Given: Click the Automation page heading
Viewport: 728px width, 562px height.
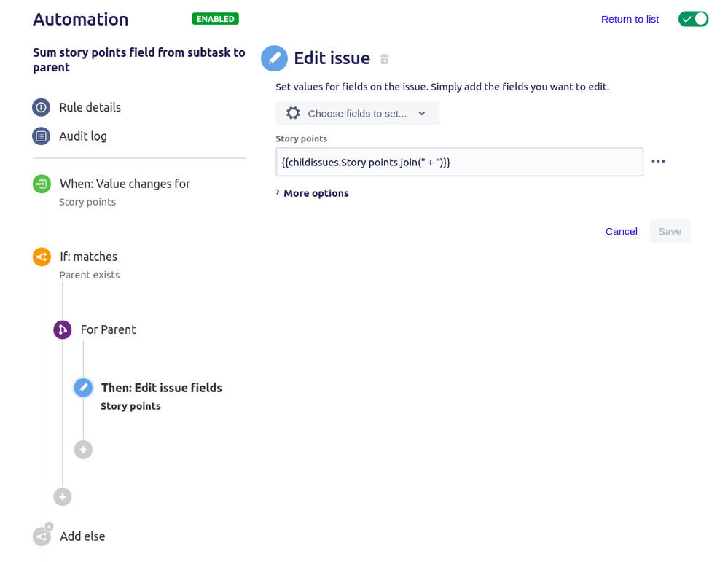Looking at the screenshot, I should coord(81,20).
